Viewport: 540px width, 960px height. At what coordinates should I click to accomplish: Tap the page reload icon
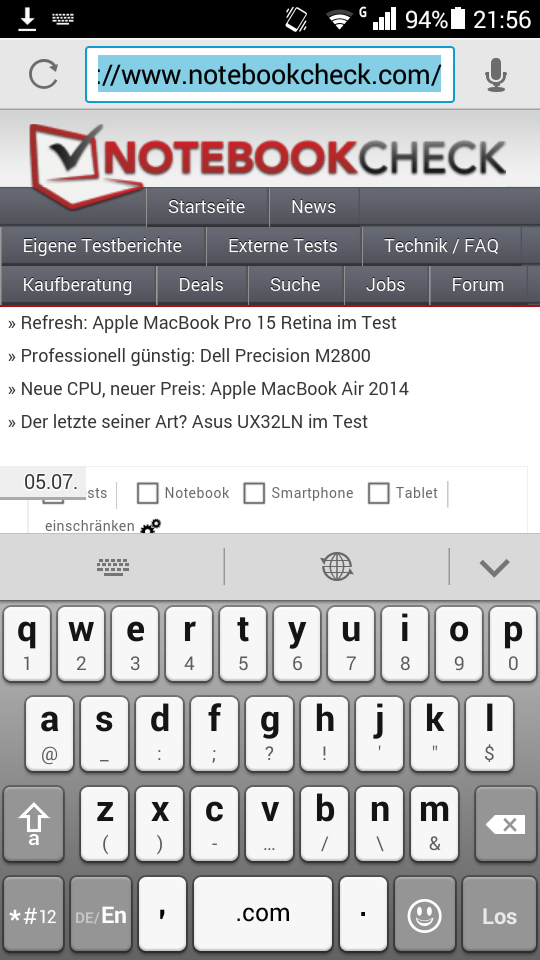coord(43,75)
